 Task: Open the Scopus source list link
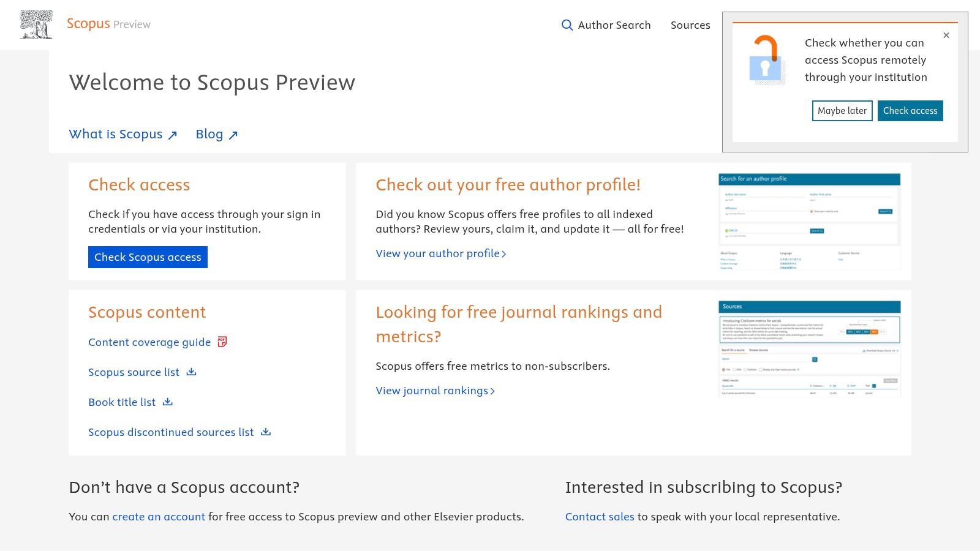click(134, 372)
